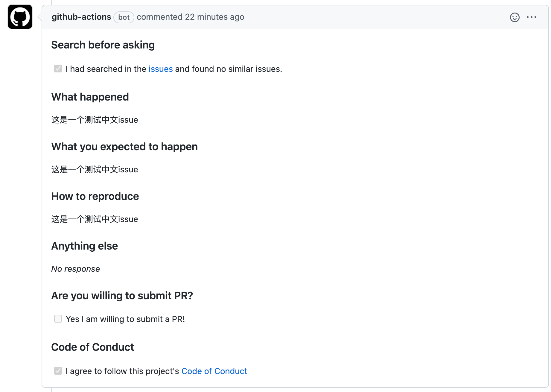Click the "Search before asking" heading
The width and height of the screenshot is (551, 392).
pyautogui.click(x=103, y=45)
